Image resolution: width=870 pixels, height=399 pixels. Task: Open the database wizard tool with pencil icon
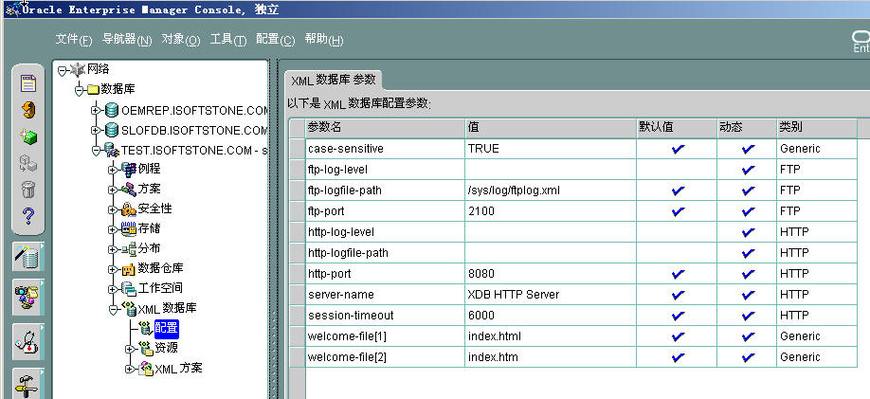pyautogui.click(x=27, y=256)
